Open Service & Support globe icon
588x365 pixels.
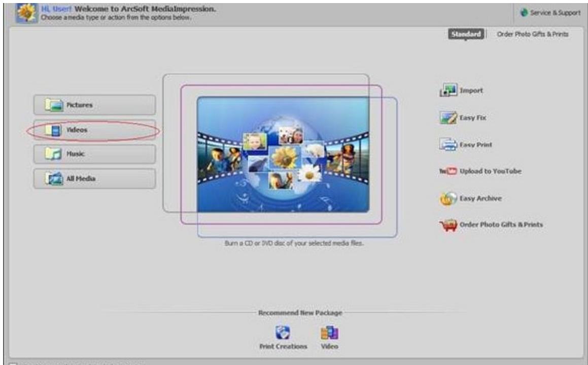click(x=524, y=13)
